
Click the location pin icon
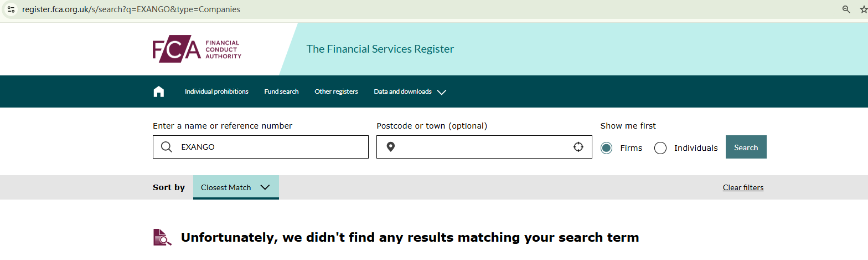390,147
